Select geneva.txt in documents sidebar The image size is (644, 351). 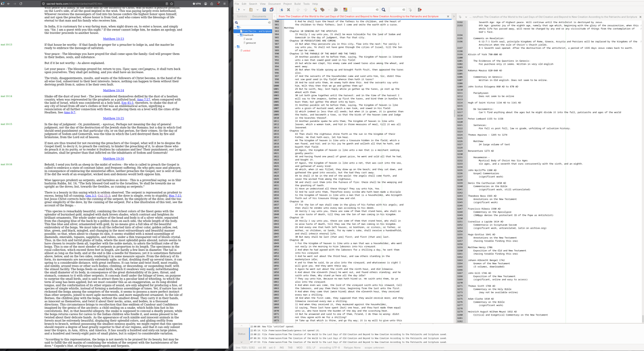pyautogui.click(x=251, y=43)
